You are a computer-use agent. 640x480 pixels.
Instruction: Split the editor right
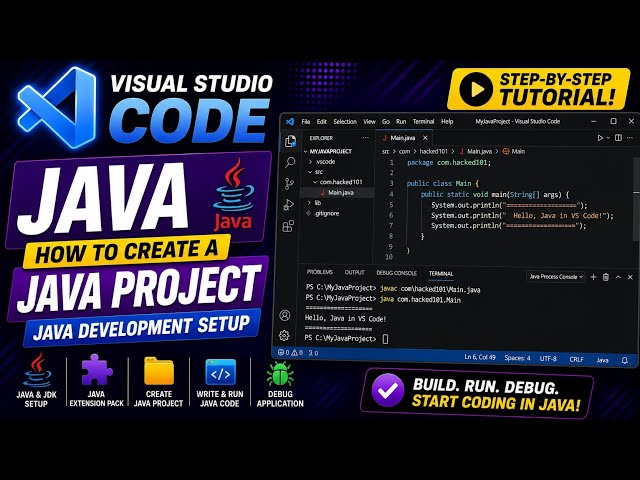click(x=618, y=138)
